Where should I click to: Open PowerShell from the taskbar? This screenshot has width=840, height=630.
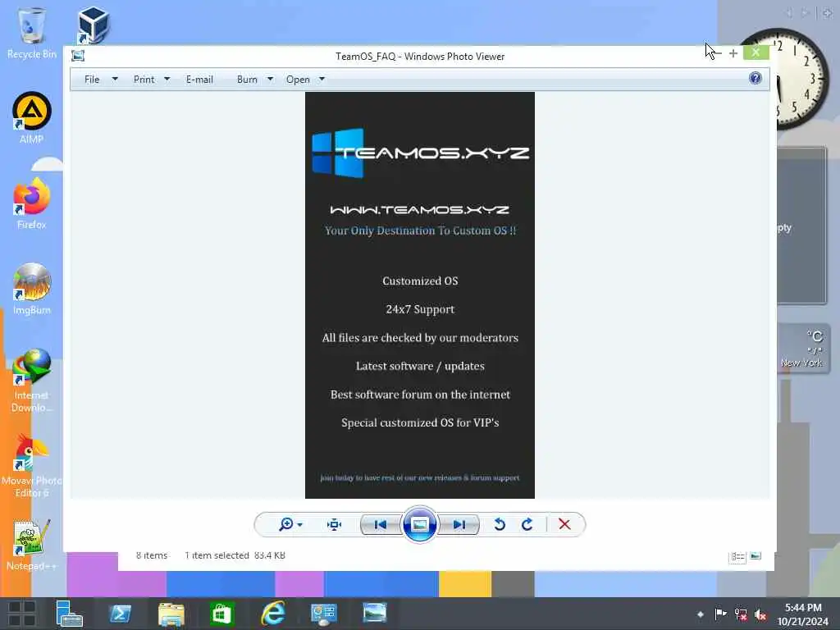(x=120, y=614)
